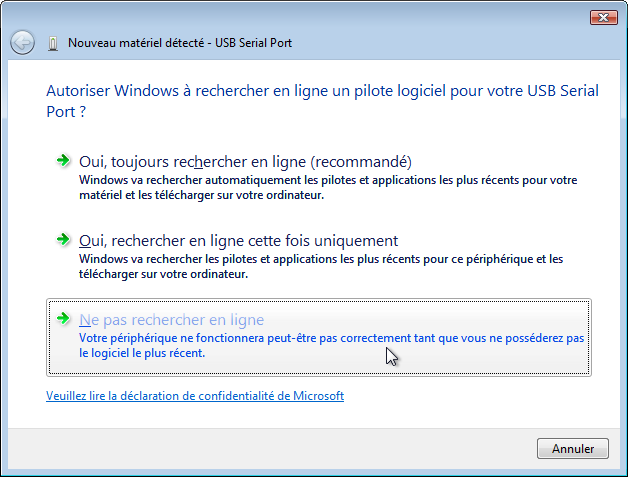This screenshot has height=477, width=628.
Task: Click 'télécharger sur votre ordinateur.' in second option
Action: tap(163, 274)
